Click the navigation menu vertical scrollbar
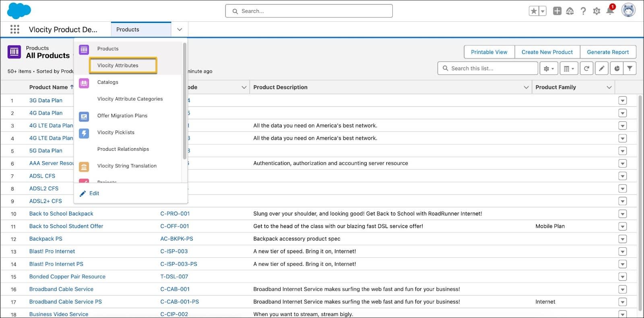 (x=184, y=101)
